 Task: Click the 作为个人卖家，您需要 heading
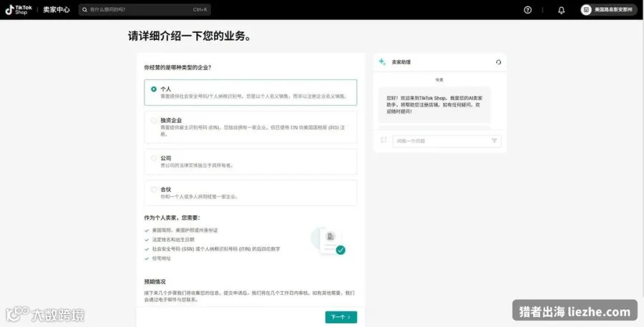click(x=172, y=218)
